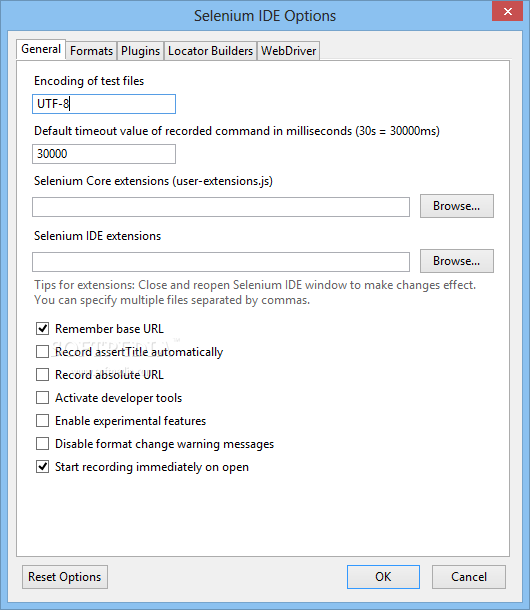Close the Selenium IDE Options dialog
The image size is (530, 610).
507,11
